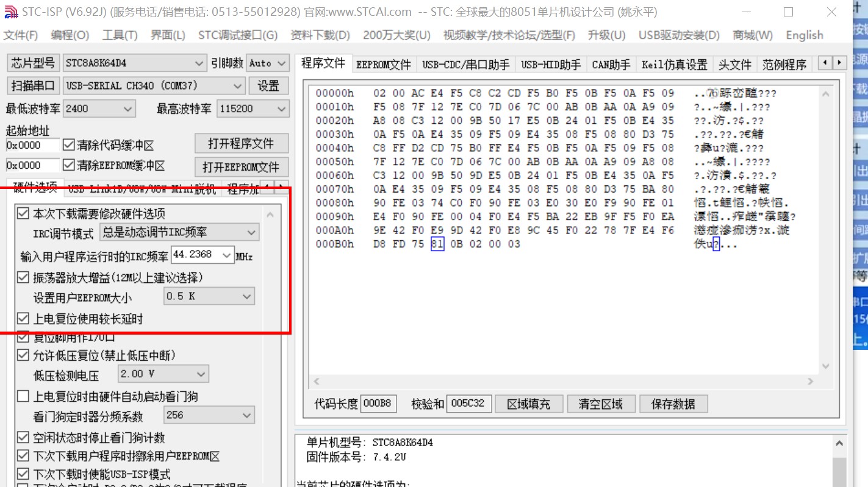868x487 pixels.
Task: Select the USB-HID助手 tab
Action: (551, 65)
